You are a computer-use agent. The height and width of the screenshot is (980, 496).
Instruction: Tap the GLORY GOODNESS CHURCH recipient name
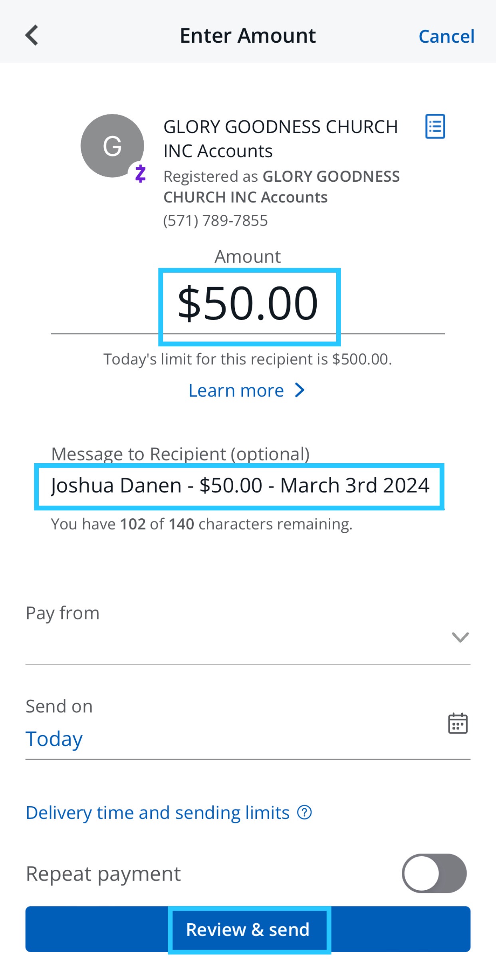pos(280,139)
